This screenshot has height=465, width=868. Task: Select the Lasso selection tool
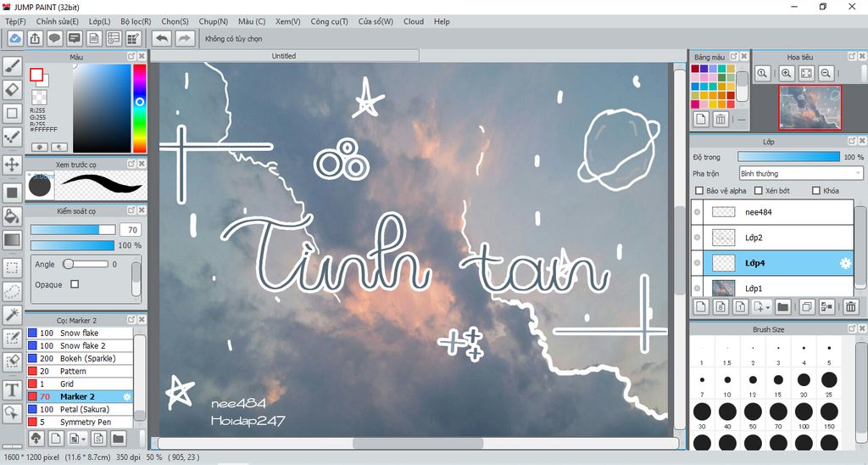pos(12,291)
